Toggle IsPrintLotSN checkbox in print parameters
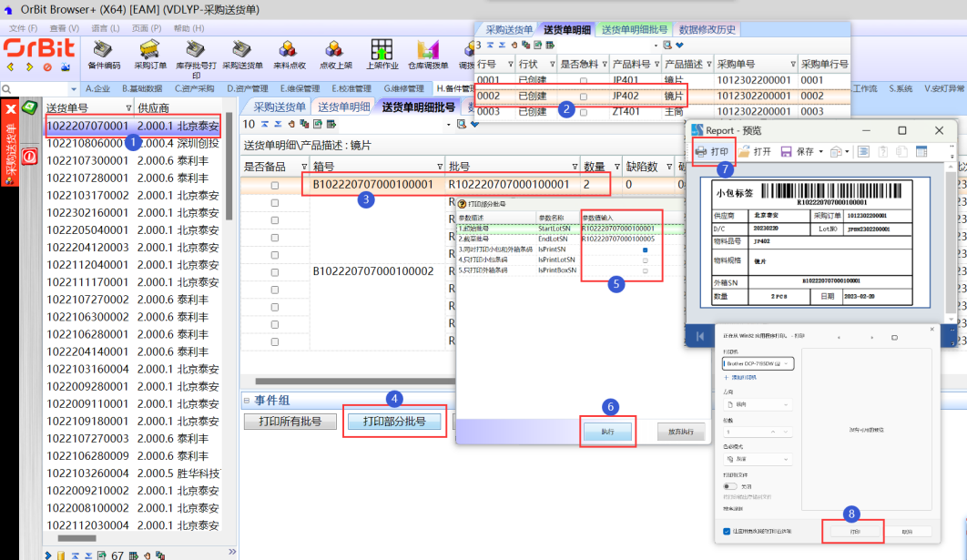The height and width of the screenshot is (560, 967). coord(646,260)
